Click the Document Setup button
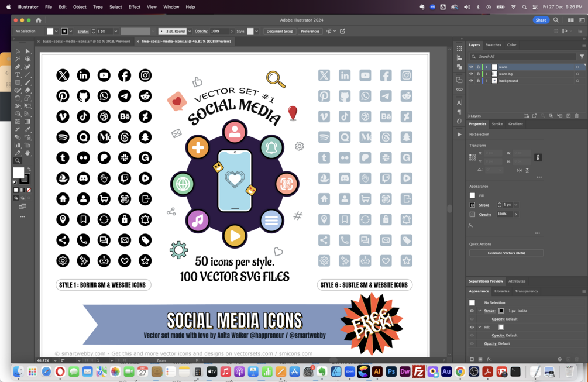 click(280, 31)
